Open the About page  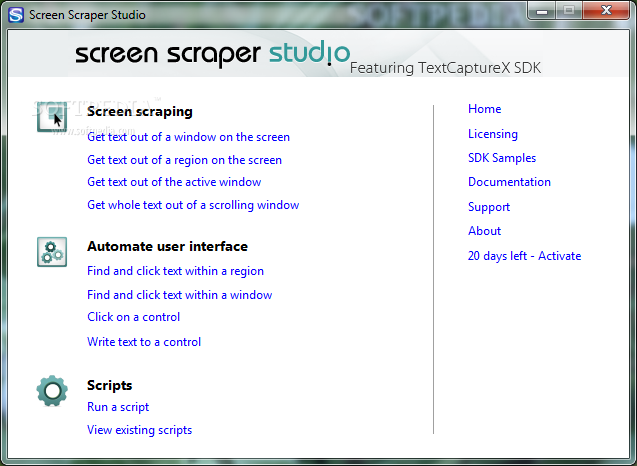coord(484,231)
